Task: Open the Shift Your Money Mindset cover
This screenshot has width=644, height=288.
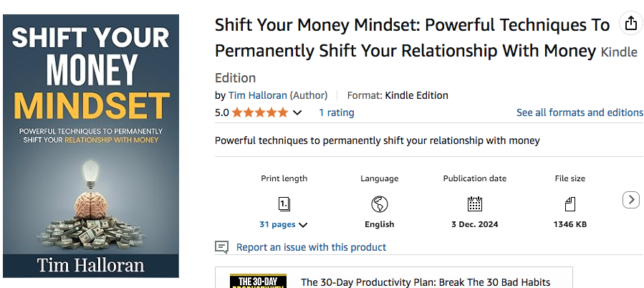Action: [x=91, y=146]
